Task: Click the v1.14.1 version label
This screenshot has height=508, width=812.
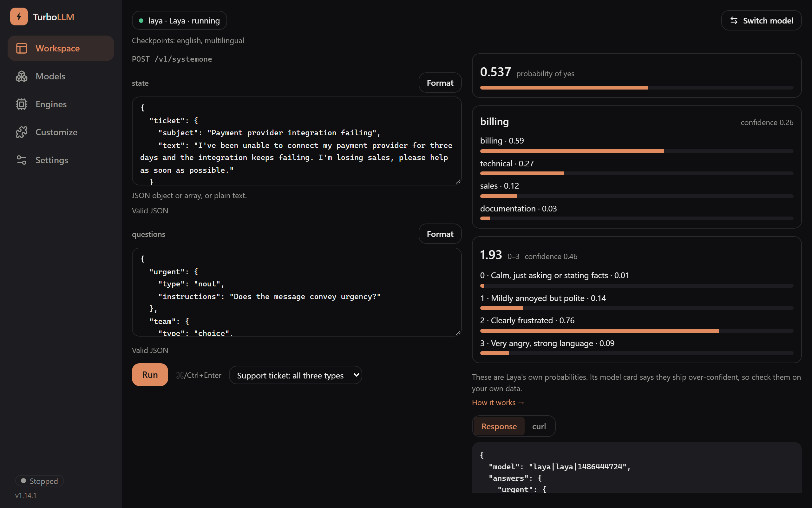Action: pyautogui.click(x=26, y=495)
